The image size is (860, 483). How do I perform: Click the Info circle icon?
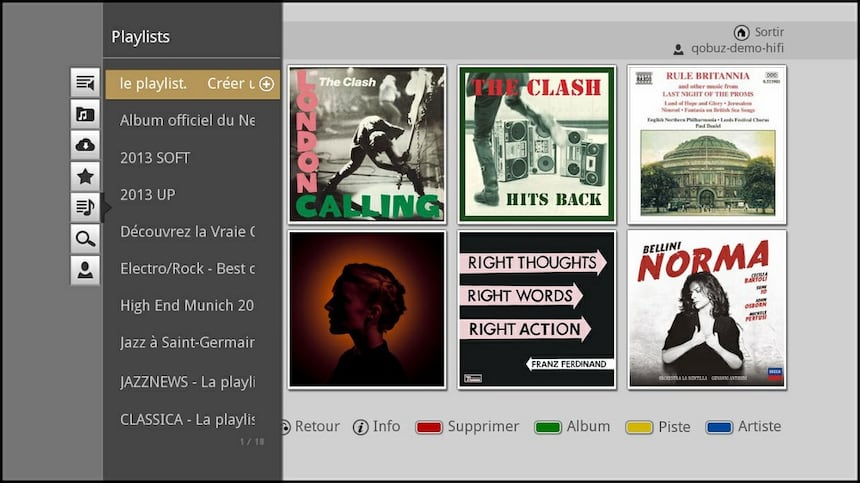click(360, 427)
